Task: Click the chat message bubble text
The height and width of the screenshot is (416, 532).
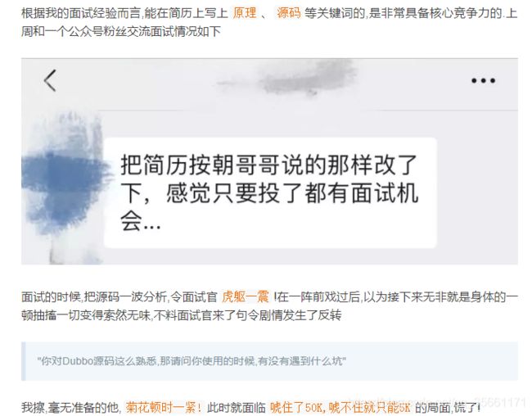Action: click(x=269, y=193)
